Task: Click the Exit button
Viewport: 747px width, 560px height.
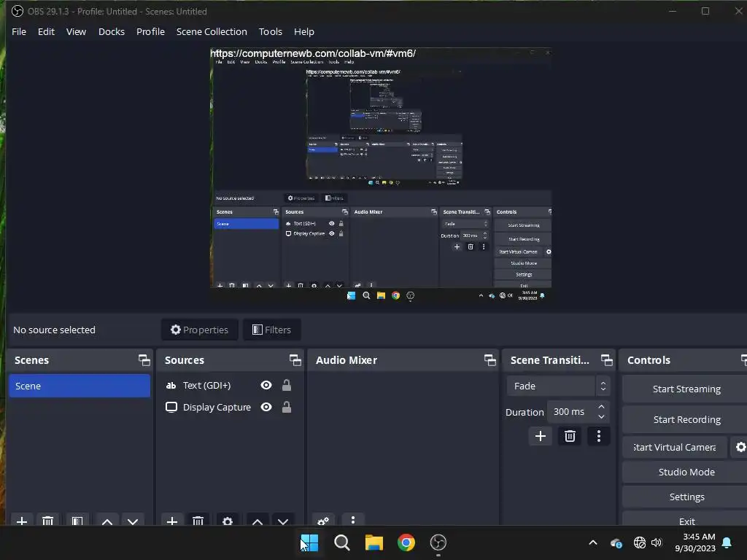Action: tap(686, 520)
